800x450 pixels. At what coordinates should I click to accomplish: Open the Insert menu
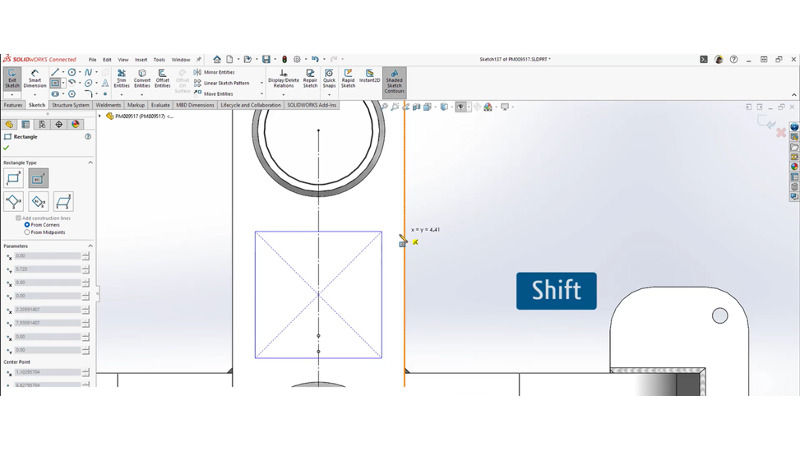tap(141, 60)
